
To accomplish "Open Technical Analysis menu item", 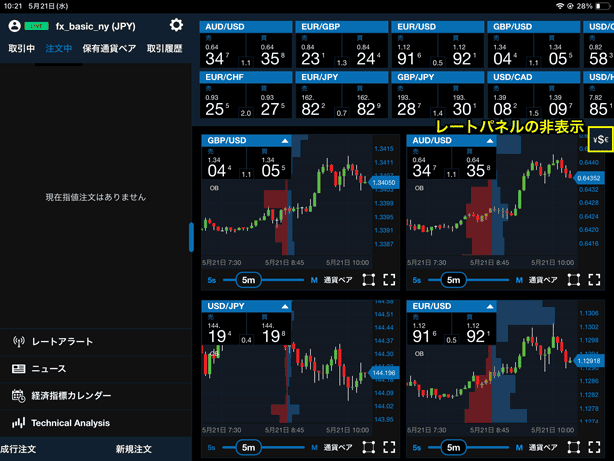I will tap(96, 423).
